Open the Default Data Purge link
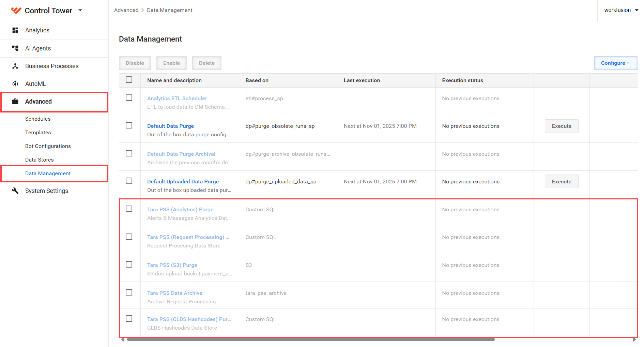The image size is (644, 347). tap(170, 126)
